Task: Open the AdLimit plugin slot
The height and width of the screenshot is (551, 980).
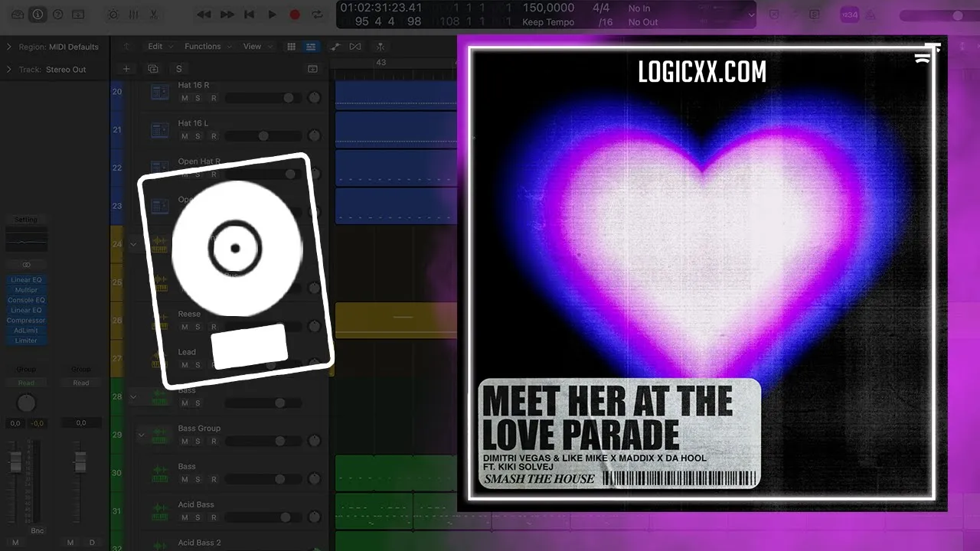Action: [x=26, y=330]
